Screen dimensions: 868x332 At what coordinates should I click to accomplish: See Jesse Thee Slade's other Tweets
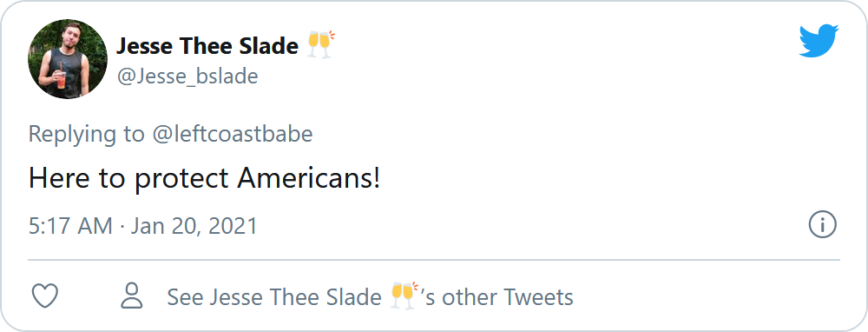370,297
